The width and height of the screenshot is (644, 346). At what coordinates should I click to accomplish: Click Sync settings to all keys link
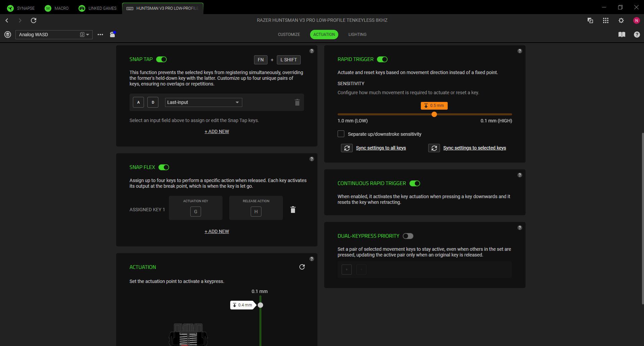click(381, 148)
